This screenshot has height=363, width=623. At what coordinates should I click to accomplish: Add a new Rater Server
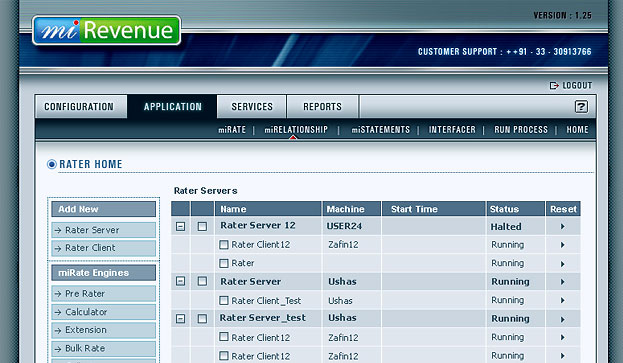click(x=103, y=230)
